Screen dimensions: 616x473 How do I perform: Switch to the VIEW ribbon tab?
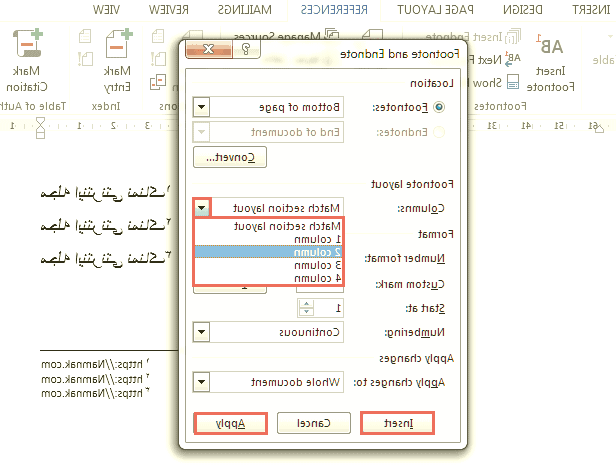click(106, 10)
